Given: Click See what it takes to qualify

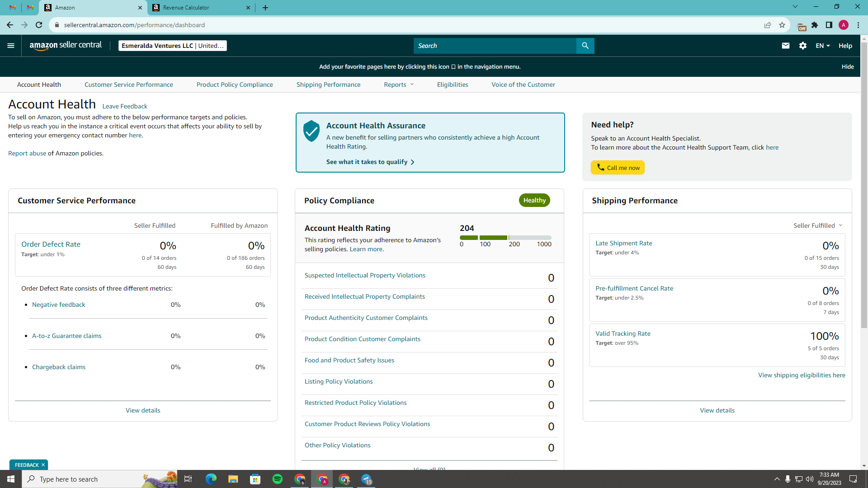Looking at the screenshot, I should [370, 162].
